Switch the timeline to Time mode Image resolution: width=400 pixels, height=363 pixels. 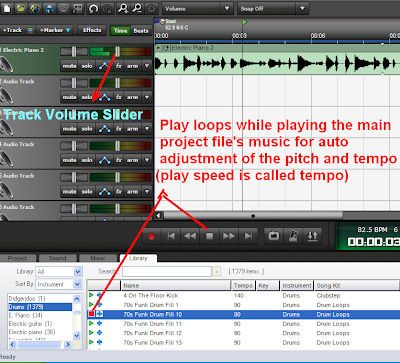click(x=120, y=31)
